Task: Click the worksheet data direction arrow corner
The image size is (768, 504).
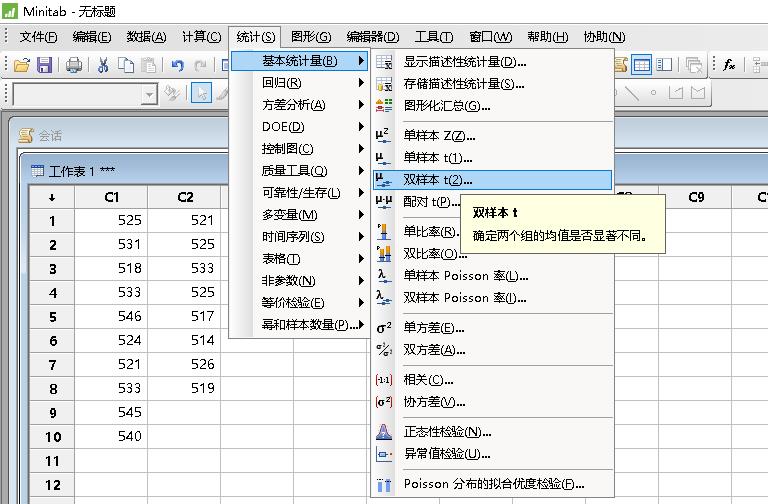Action: pos(52,197)
